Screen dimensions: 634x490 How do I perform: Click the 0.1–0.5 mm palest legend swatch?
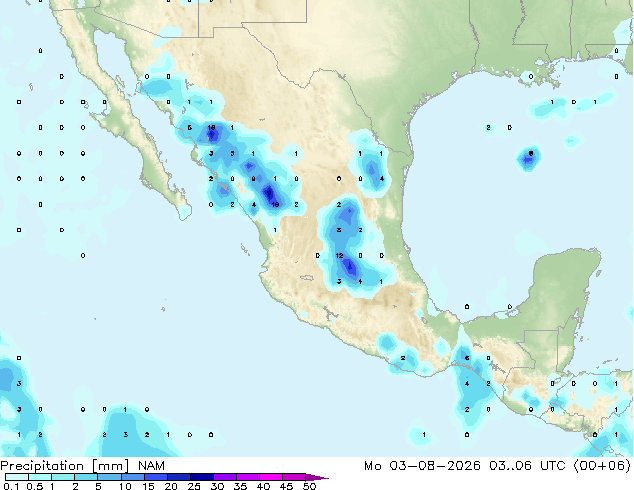click(x=17, y=477)
